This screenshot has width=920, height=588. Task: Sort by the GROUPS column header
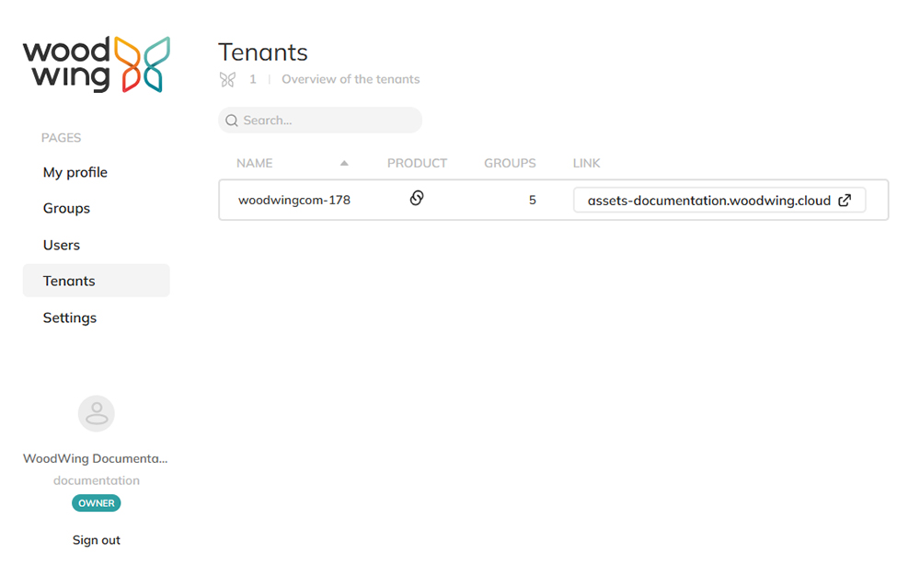[x=510, y=163]
